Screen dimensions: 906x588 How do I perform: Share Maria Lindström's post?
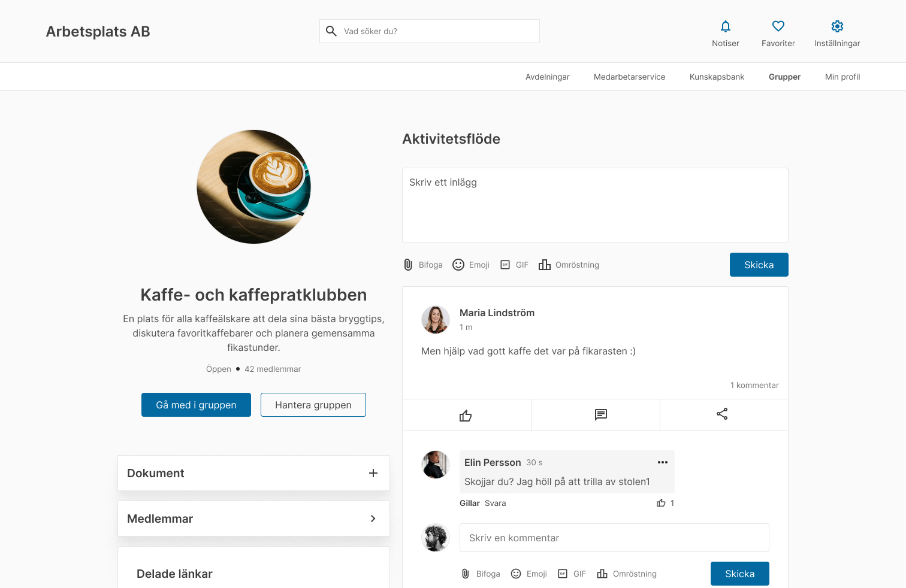[722, 414]
